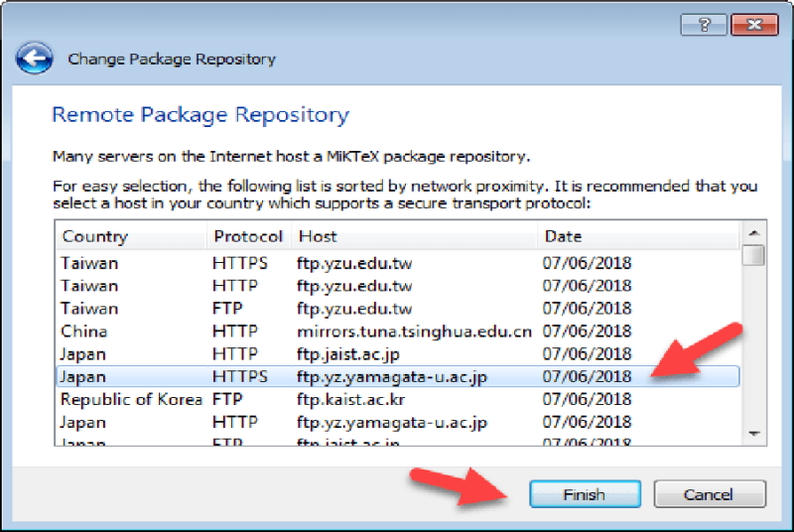Image resolution: width=794 pixels, height=532 pixels.
Task: Select Republic of Korea ftp.kaist.ac.kr row
Action: (x=398, y=399)
